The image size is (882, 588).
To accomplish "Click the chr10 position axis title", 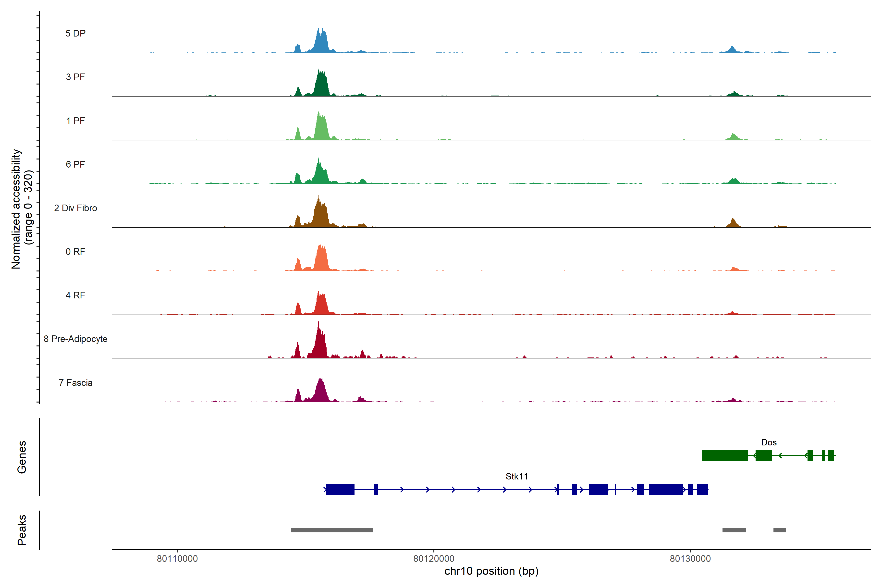I will tap(491, 571).
